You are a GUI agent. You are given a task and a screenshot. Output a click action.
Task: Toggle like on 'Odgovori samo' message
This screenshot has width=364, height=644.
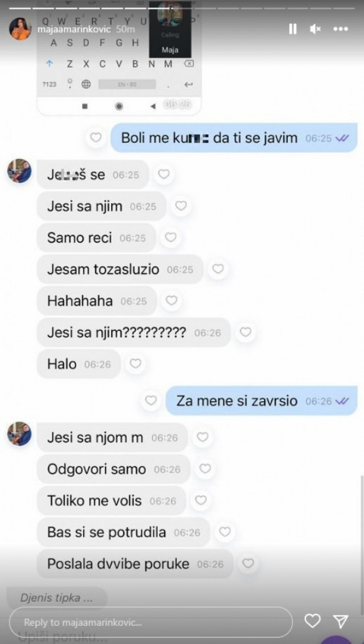(x=205, y=468)
